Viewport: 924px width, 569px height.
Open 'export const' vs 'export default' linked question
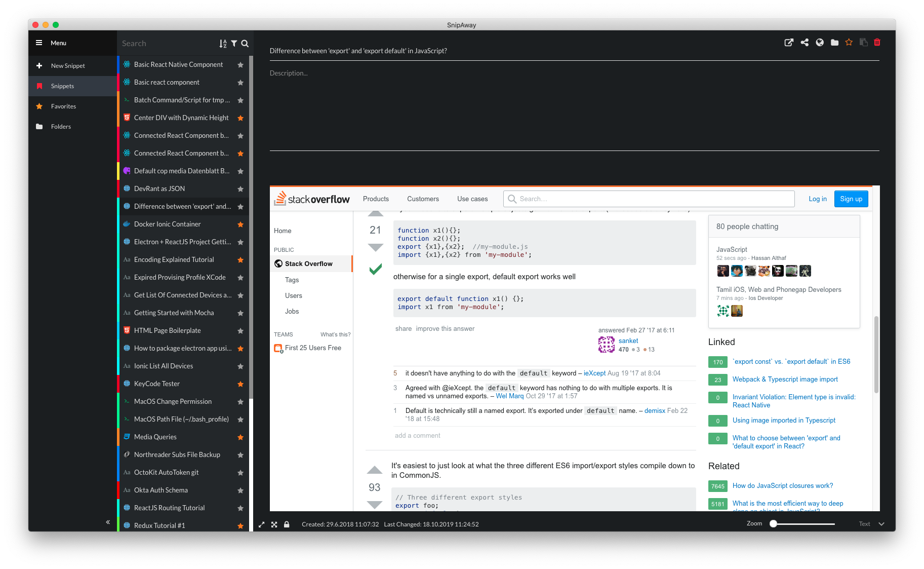791,361
